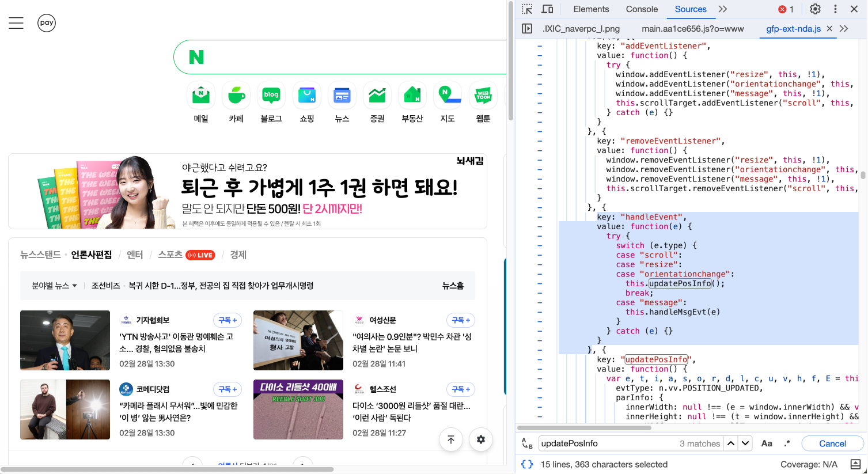Image resolution: width=868 pixels, height=474 pixels.
Task: Open the 코메디닷컴 camera flash article thumbnail
Action: point(65,409)
